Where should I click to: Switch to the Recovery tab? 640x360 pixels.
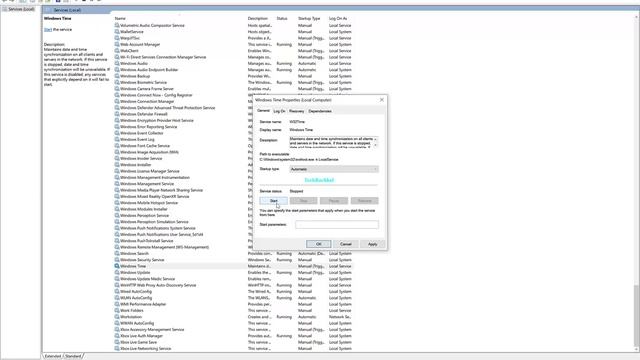click(x=296, y=111)
